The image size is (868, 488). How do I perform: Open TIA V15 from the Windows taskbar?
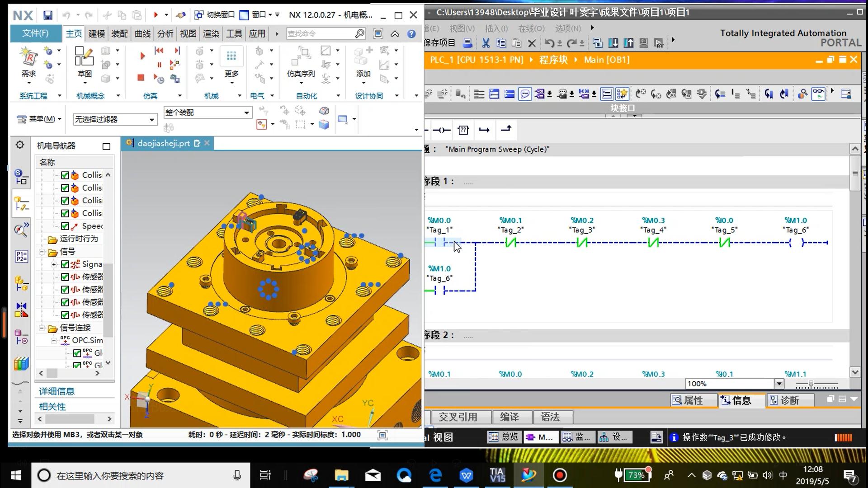pyautogui.click(x=497, y=475)
